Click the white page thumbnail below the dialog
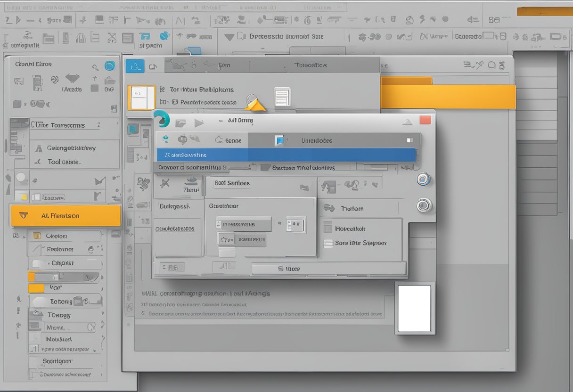573x392 pixels. [x=414, y=308]
